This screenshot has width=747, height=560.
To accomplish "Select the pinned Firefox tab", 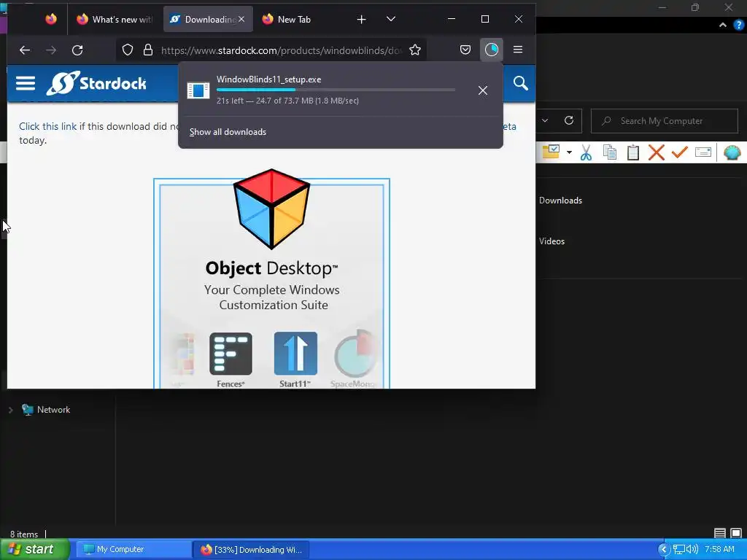I will pyautogui.click(x=51, y=19).
